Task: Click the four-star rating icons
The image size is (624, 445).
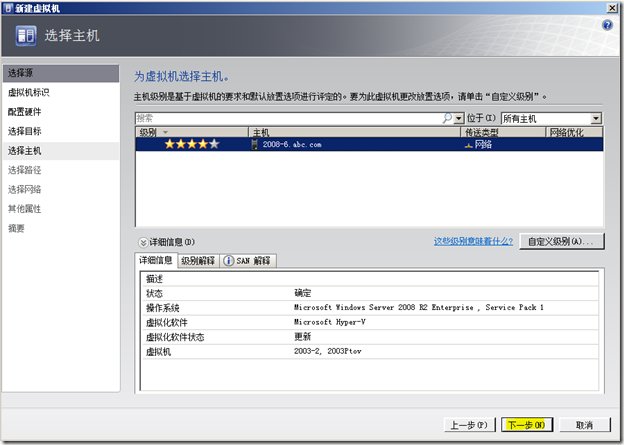Action: pos(192,144)
